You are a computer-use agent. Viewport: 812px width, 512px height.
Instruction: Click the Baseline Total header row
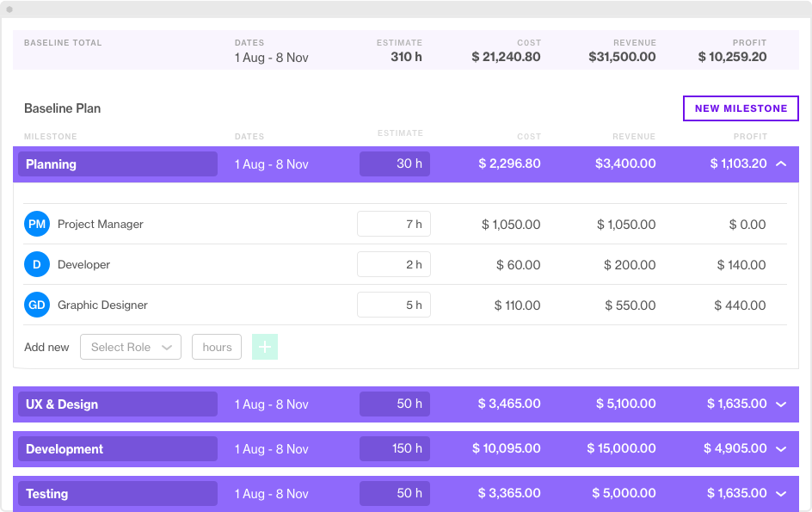tap(406, 50)
